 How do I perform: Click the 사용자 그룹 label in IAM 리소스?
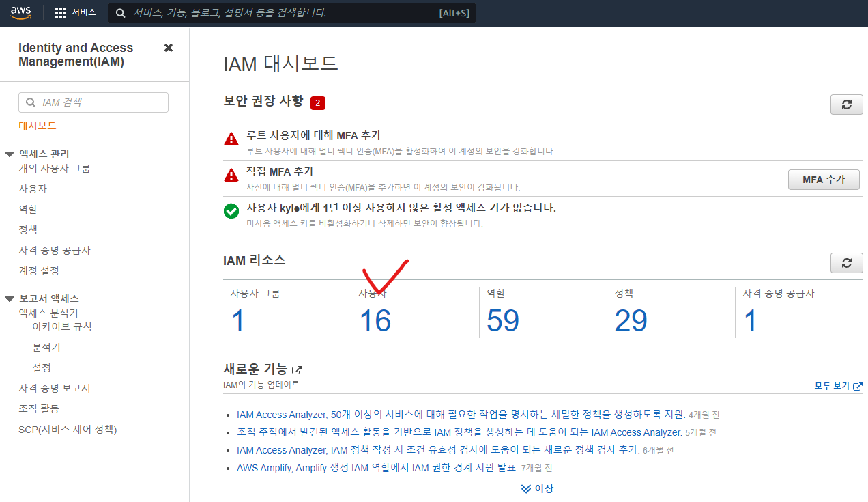point(255,294)
